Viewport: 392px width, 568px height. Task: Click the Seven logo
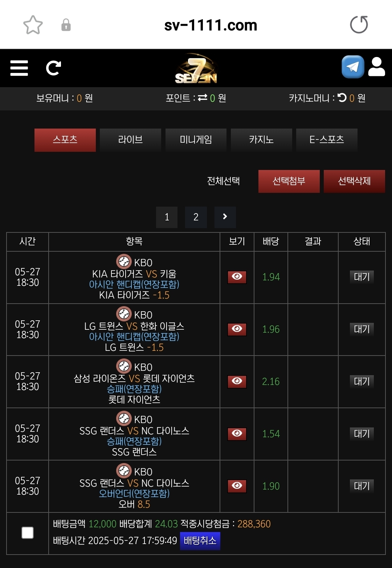196,69
